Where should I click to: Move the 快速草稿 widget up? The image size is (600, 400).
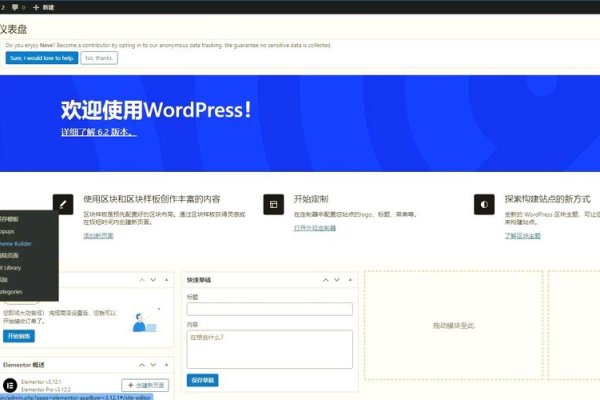coord(326,280)
